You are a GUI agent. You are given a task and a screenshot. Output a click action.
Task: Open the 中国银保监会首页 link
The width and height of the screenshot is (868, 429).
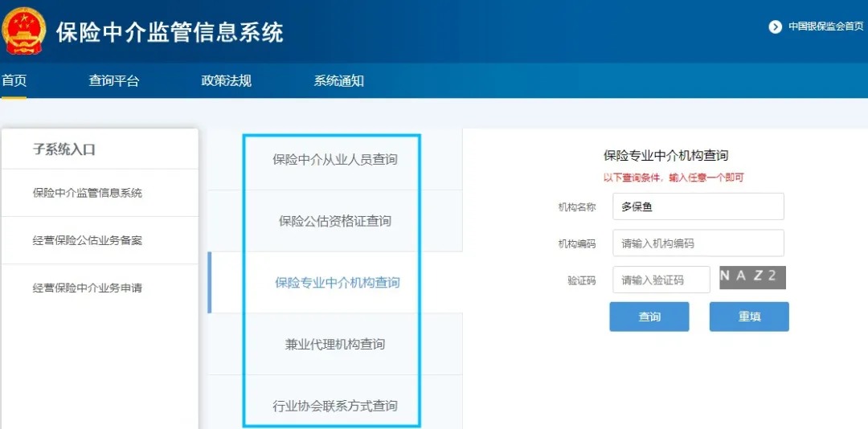tap(825, 27)
